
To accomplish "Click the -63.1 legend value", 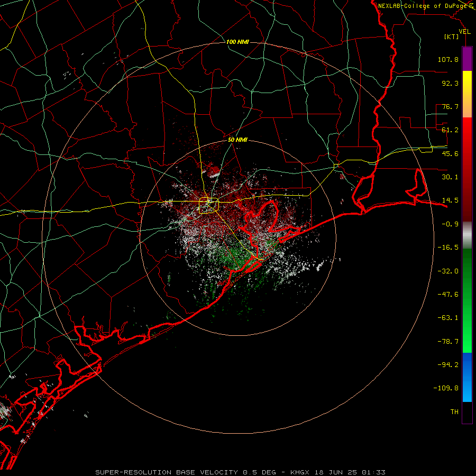I will click(x=448, y=318).
